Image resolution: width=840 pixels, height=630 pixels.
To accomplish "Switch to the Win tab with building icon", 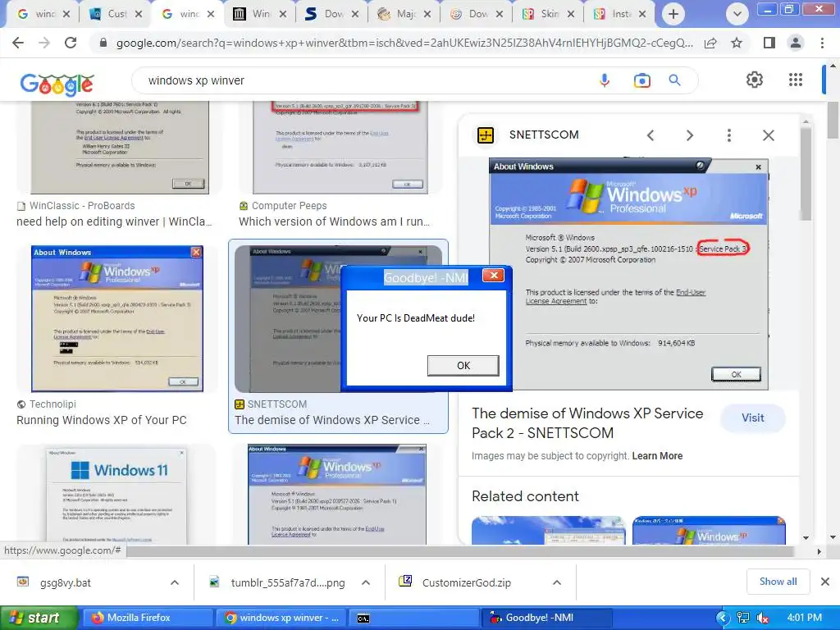I will (260, 14).
